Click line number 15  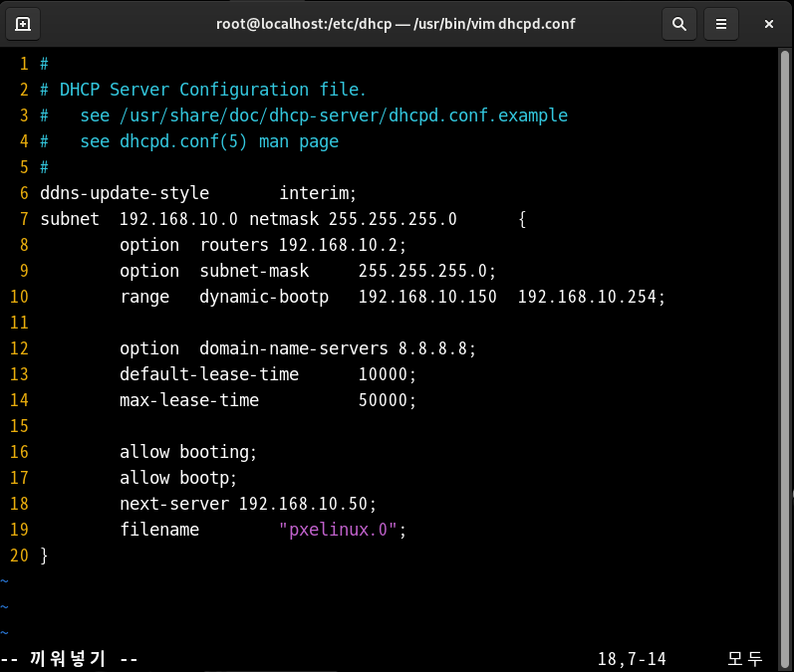point(19,426)
